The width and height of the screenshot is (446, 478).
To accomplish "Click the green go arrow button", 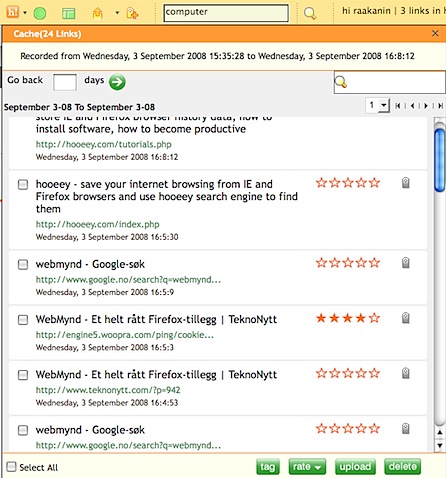I will point(117,82).
